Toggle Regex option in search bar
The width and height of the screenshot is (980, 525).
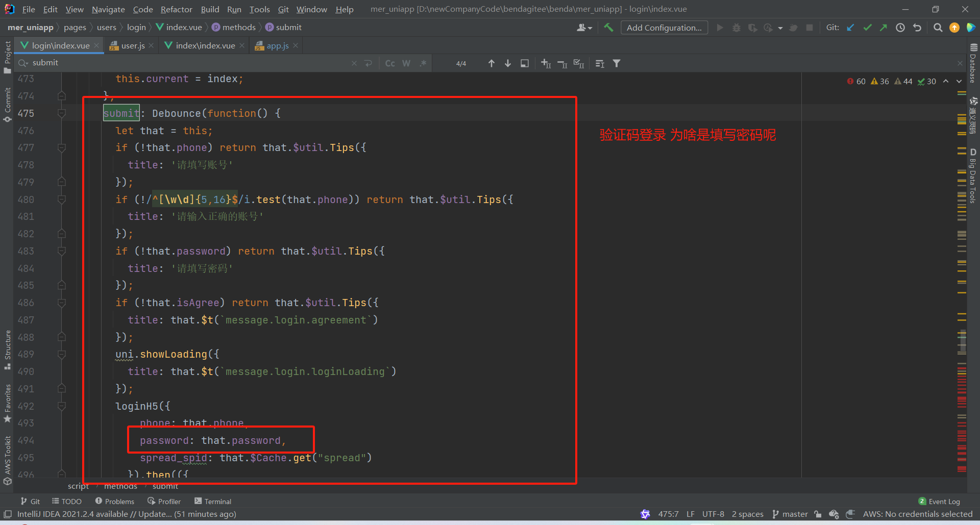click(x=423, y=63)
